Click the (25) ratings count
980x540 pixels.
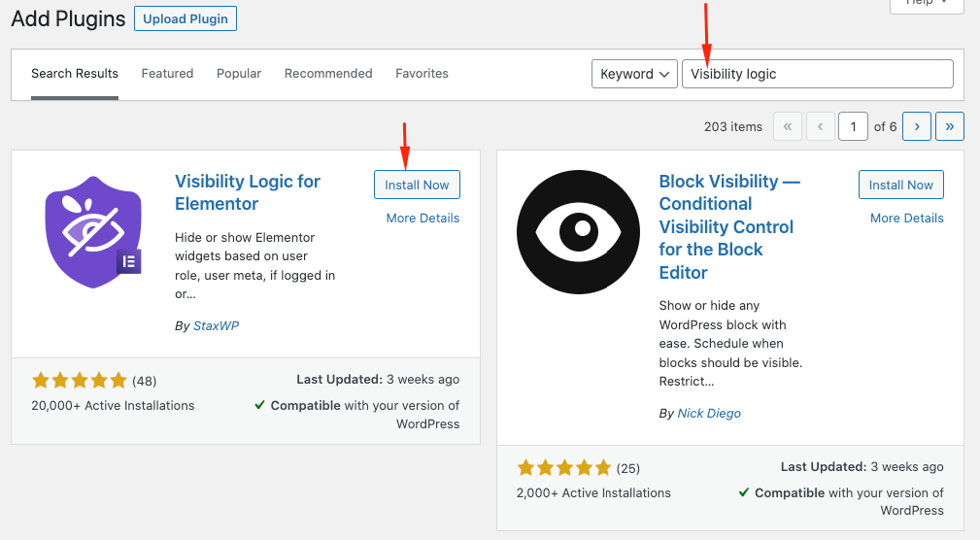628,468
